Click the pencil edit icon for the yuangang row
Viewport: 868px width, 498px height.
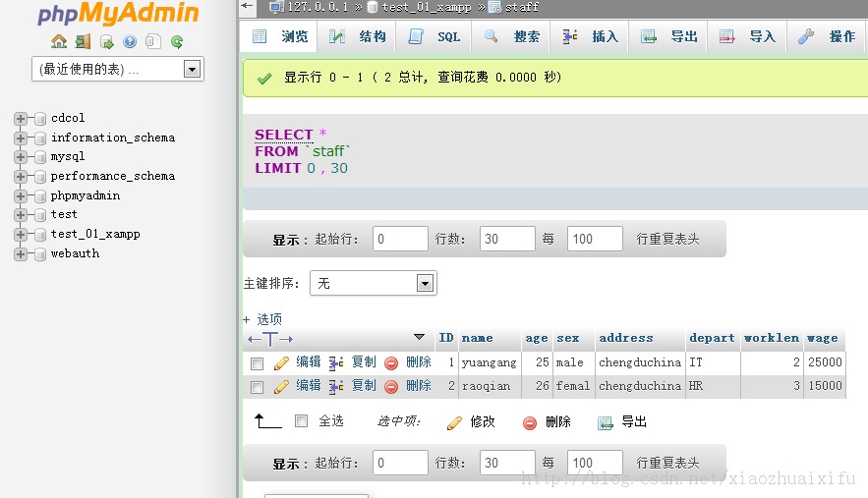281,363
